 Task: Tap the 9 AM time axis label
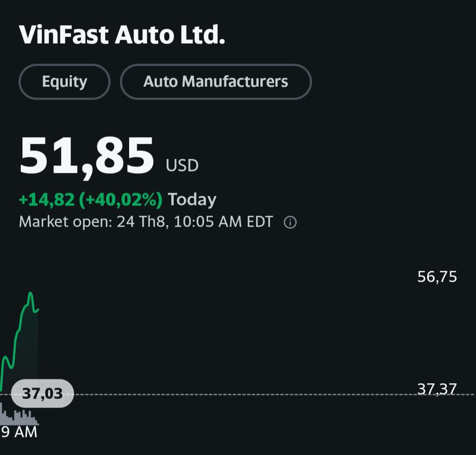19,432
